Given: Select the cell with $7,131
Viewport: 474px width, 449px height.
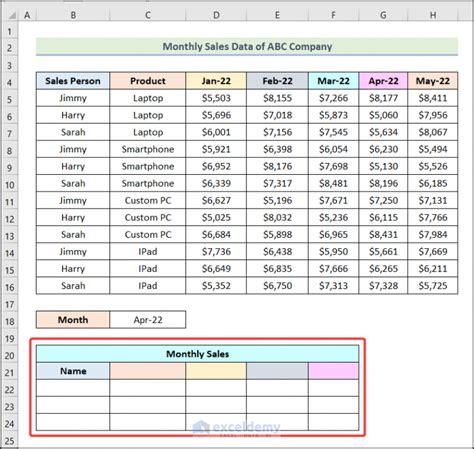Looking at the screenshot, I should (433, 200).
